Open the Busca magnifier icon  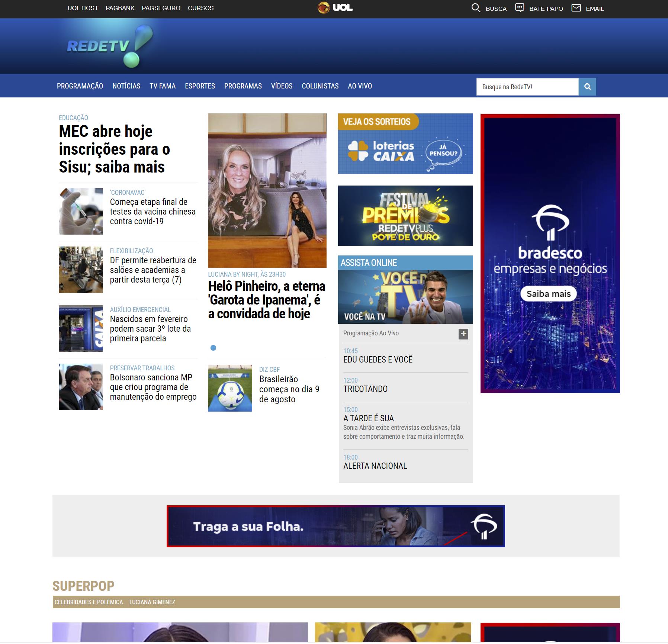pos(476,8)
